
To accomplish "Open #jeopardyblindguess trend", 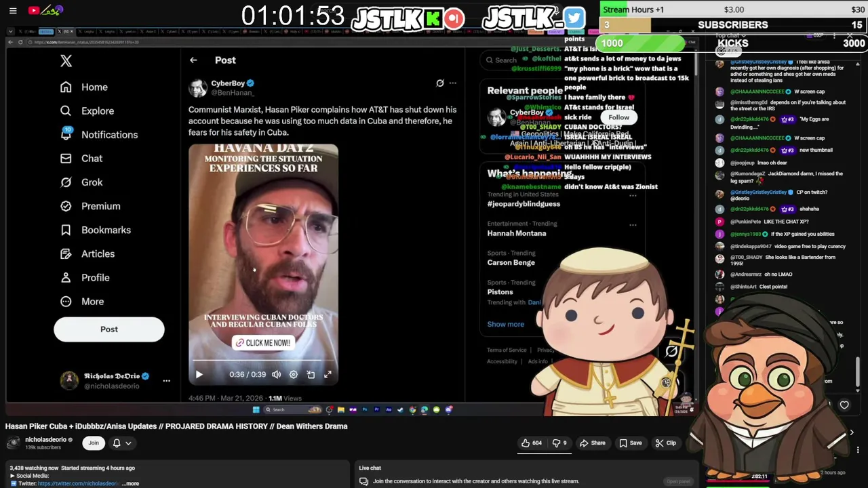I will click(x=524, y=203).
